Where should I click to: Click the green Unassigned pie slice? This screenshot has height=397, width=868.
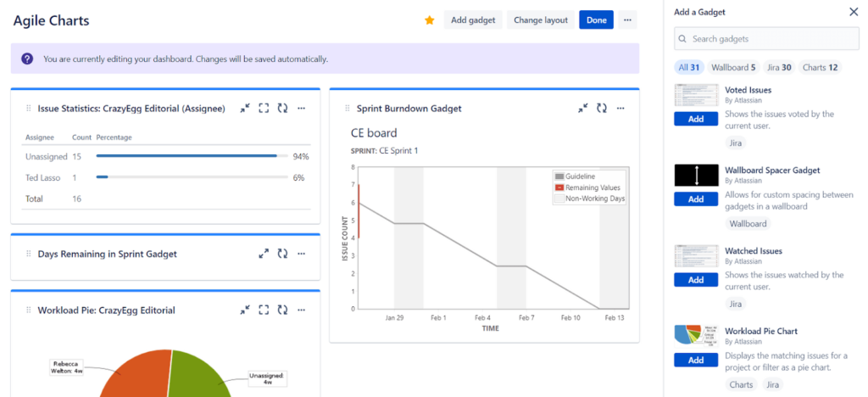click(x=199, y=377)
